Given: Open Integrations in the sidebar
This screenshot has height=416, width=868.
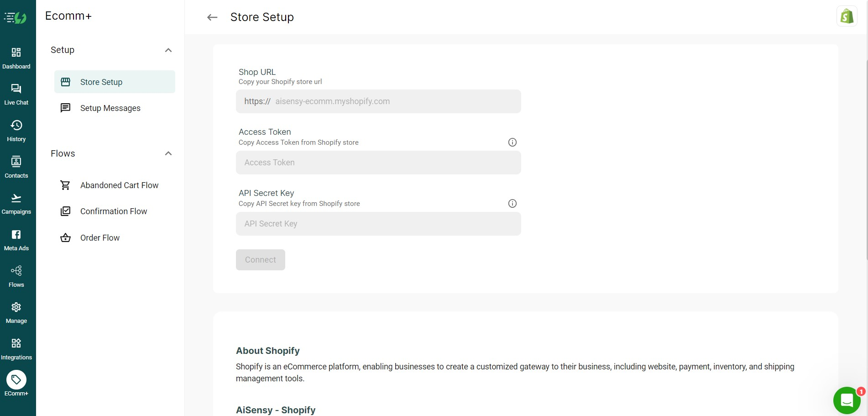Looking at the screenshot, I should [x=16, y=349].
